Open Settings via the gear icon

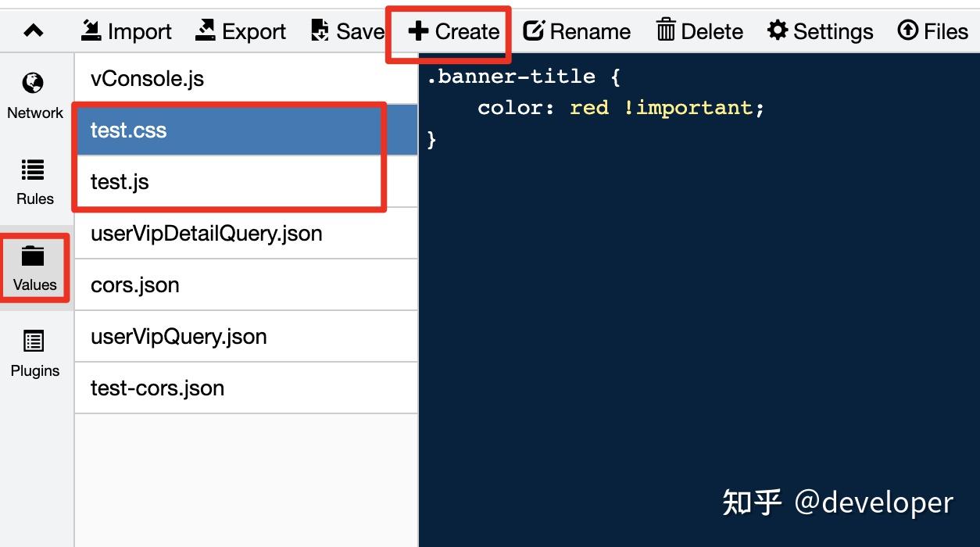tap(778, 30)
